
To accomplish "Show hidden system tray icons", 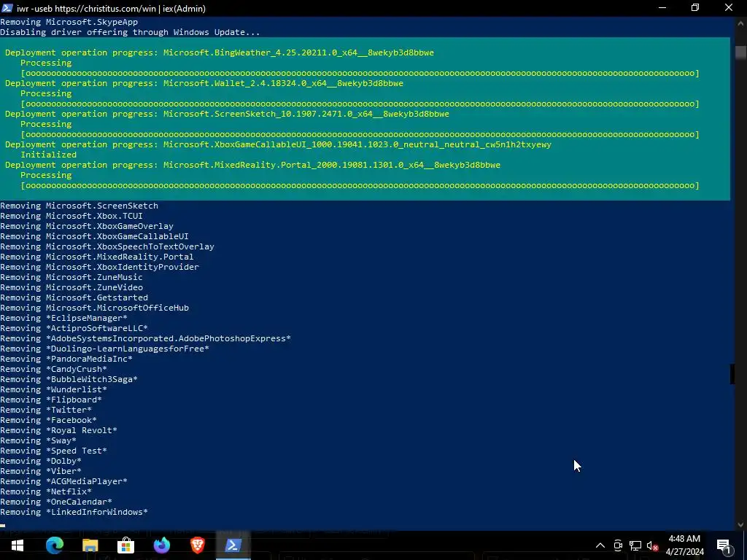I will (600, 545).
